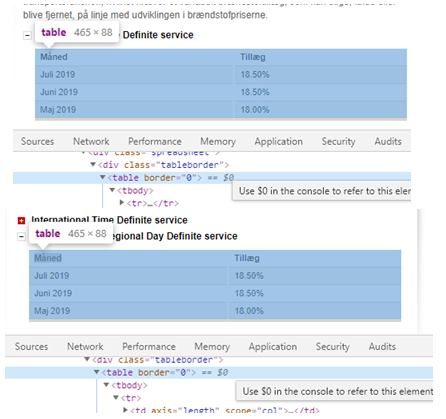
Task: Open Memory tab in lower DevTools panel
Action: [212, 346]
